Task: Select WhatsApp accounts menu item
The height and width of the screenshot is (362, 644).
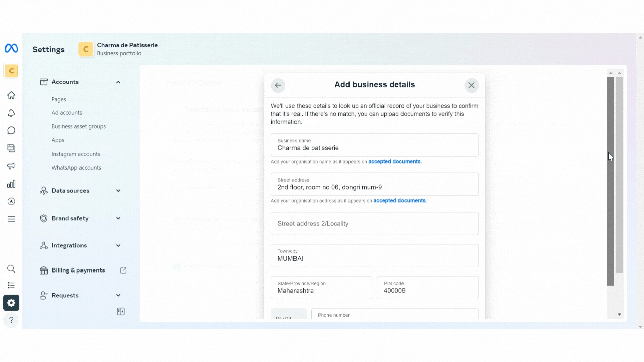Action: coord(76,168)
